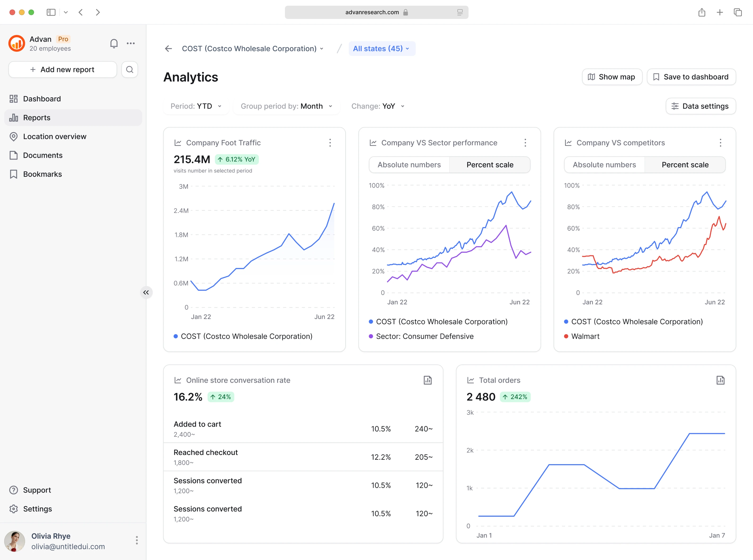The image size is (753, 560).
Task: Select Percent scale on Sector performance
Action: tap(490, 165)
